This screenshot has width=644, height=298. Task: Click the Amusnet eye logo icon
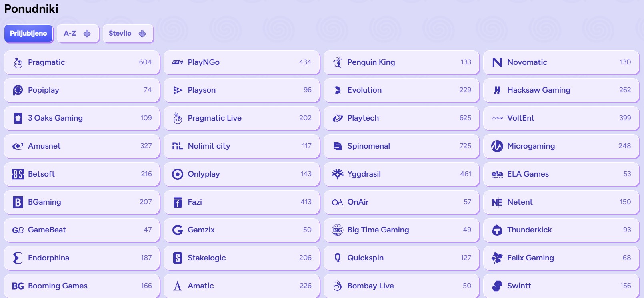pyautogui.click(x=18, y=146)
